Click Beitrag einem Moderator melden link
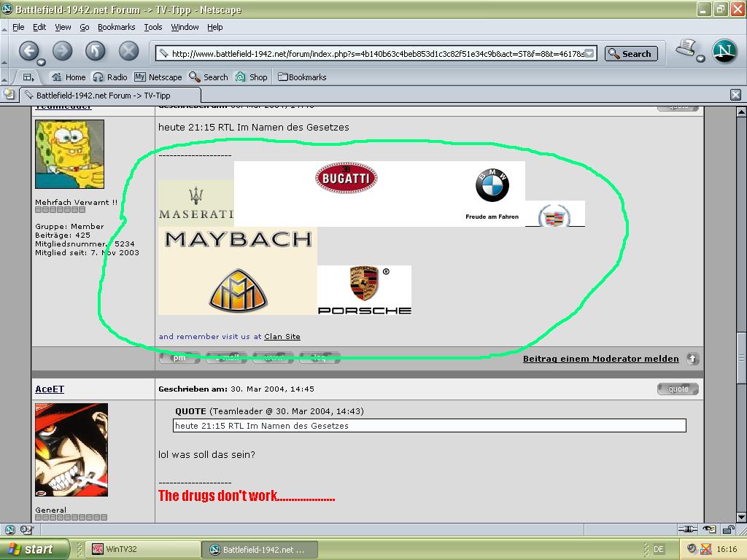The height and width of the screenshot is (560, 747). pyautogui.click(x=601, y=359)
